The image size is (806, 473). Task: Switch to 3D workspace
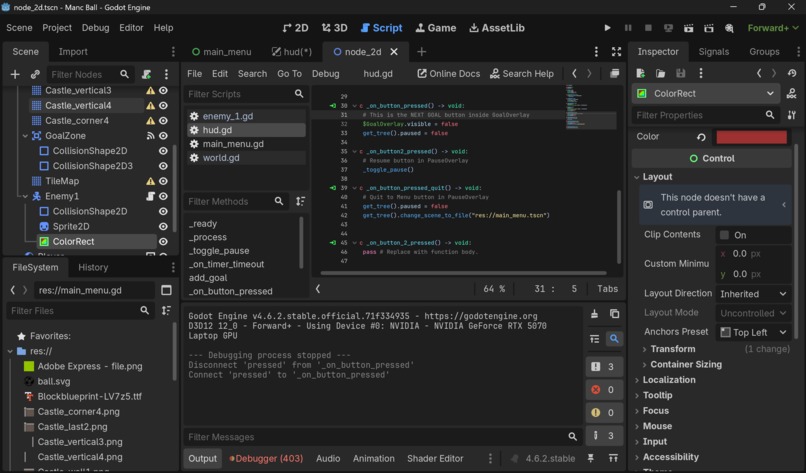point(335,28)
